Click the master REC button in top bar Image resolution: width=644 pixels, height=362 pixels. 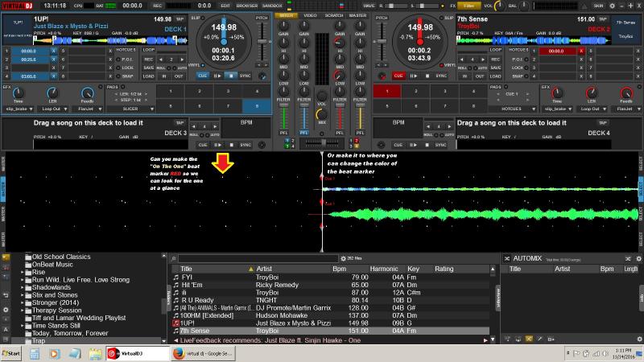(157, 6)
